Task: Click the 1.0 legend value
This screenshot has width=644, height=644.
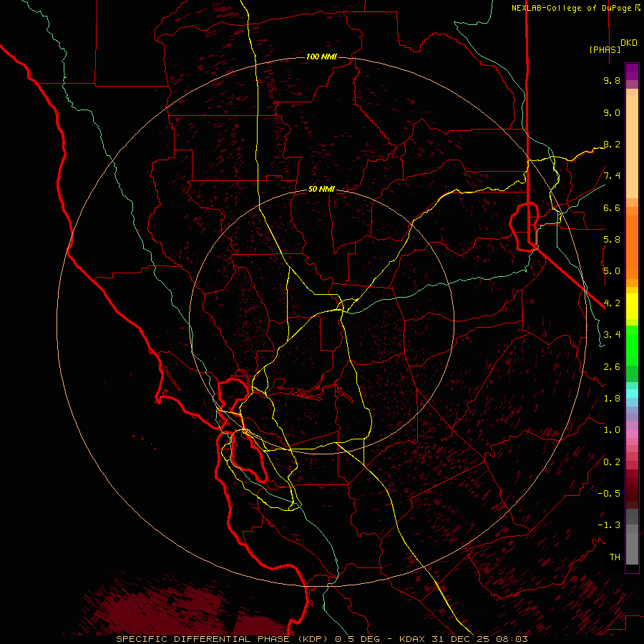Action: coord(612,430)
